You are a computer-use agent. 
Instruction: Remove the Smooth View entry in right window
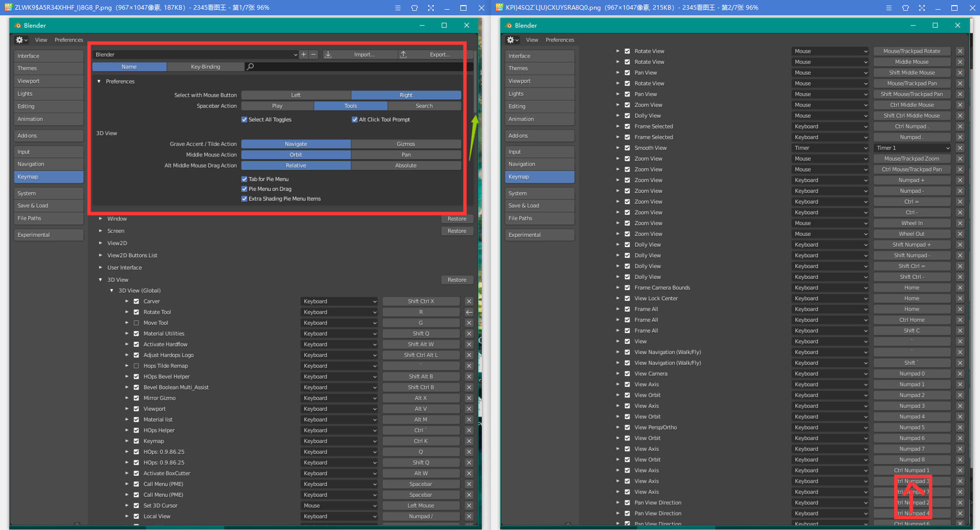pyautogui.click(x=960, y=148)
